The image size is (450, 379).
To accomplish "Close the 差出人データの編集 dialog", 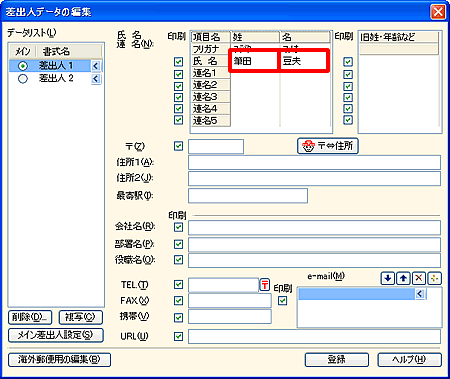I will [x=438, y=12].
